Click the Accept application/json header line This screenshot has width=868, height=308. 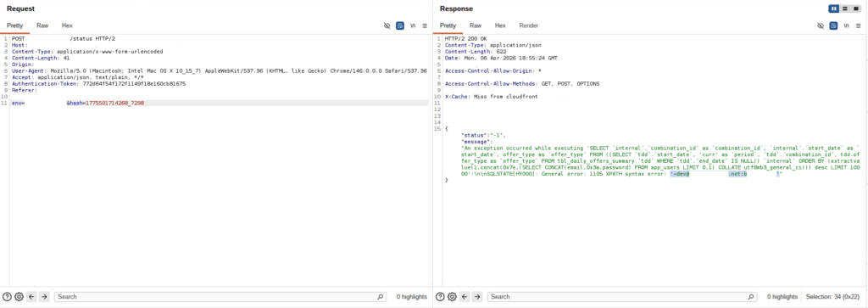pos(77,77)
